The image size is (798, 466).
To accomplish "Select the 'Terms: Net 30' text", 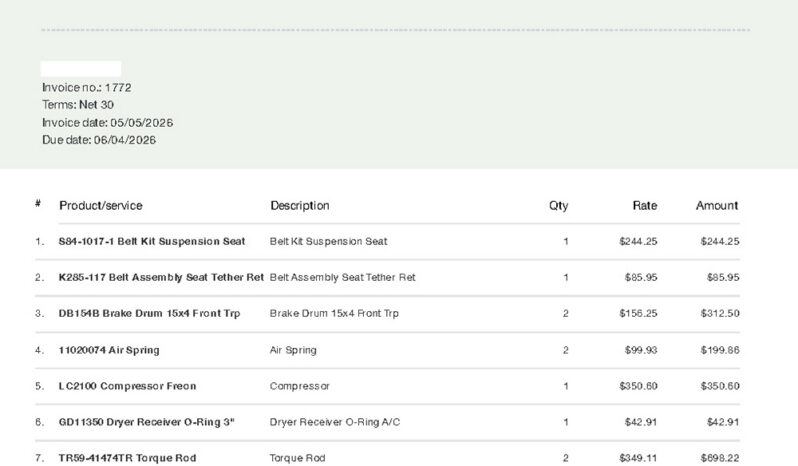I will click(78, 105).
